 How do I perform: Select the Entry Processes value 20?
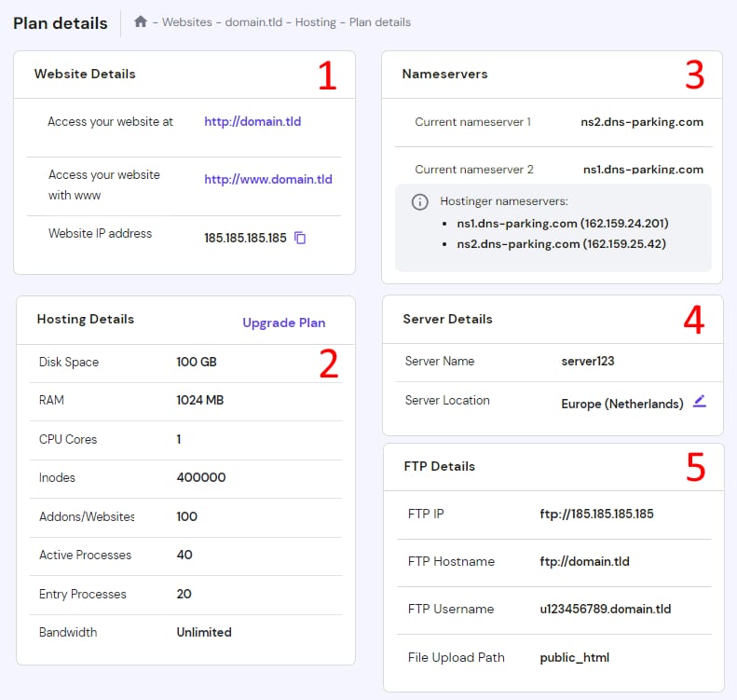point(184,594)
